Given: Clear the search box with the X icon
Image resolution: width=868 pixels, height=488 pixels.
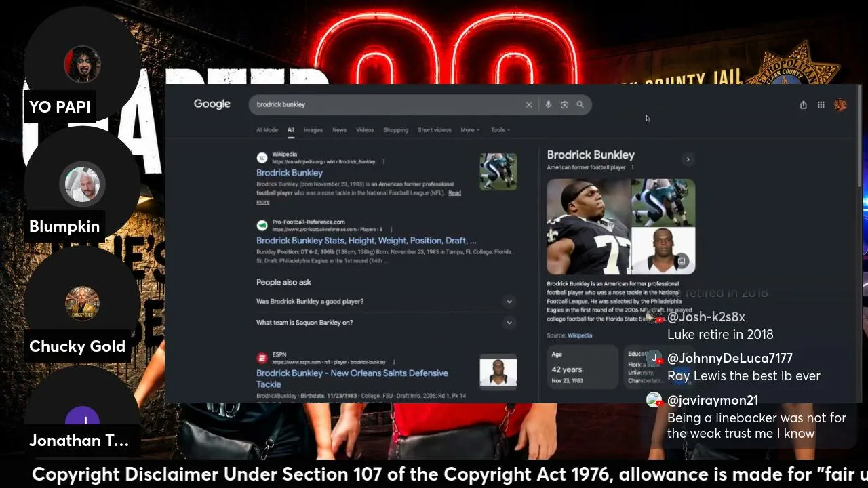Looking at the screenshot, I should tap(529, 105).
